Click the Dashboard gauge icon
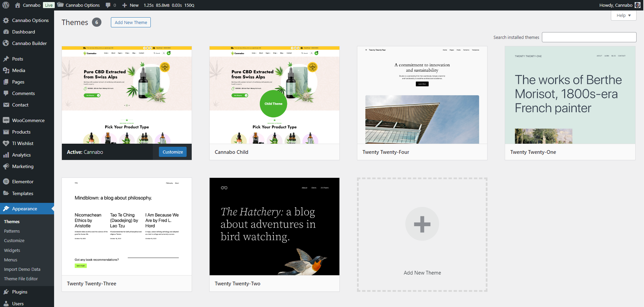 pos(6,32)
